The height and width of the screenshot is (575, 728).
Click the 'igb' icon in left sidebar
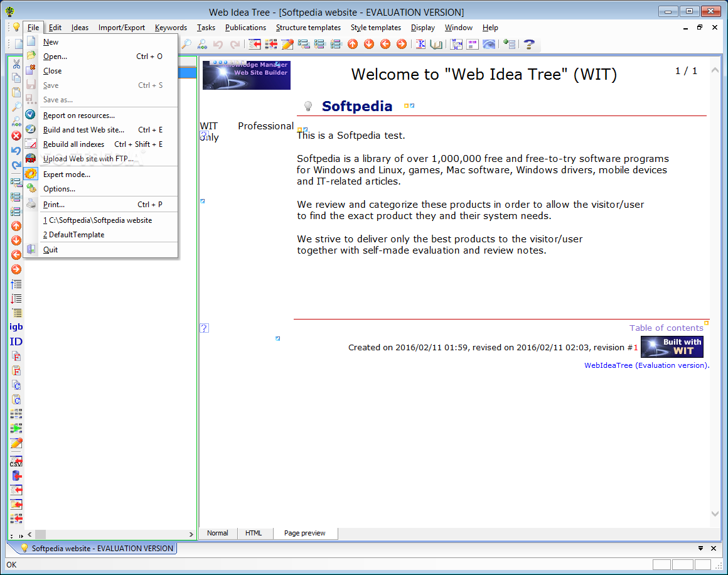[x=16, y=327]
